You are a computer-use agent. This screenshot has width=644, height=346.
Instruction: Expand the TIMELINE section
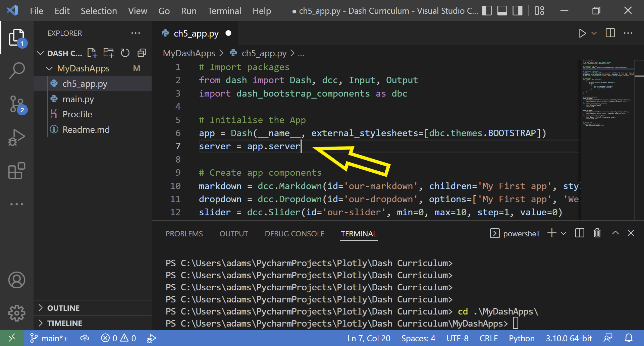click(64, 323)
